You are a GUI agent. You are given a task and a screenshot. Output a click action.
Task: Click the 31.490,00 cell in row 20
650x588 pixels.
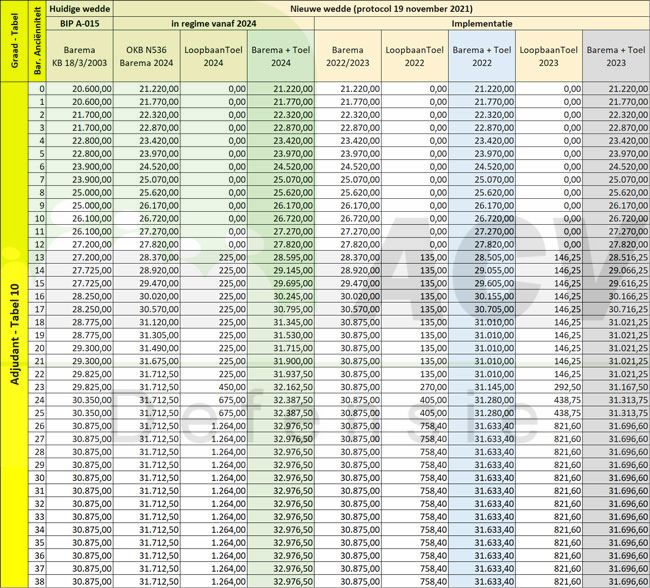pos(147,348)
